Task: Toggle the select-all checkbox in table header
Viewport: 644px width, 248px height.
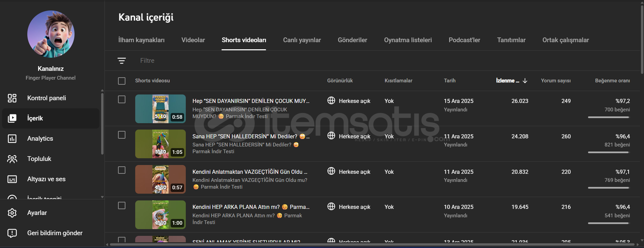Action: [x=122, y=81]
